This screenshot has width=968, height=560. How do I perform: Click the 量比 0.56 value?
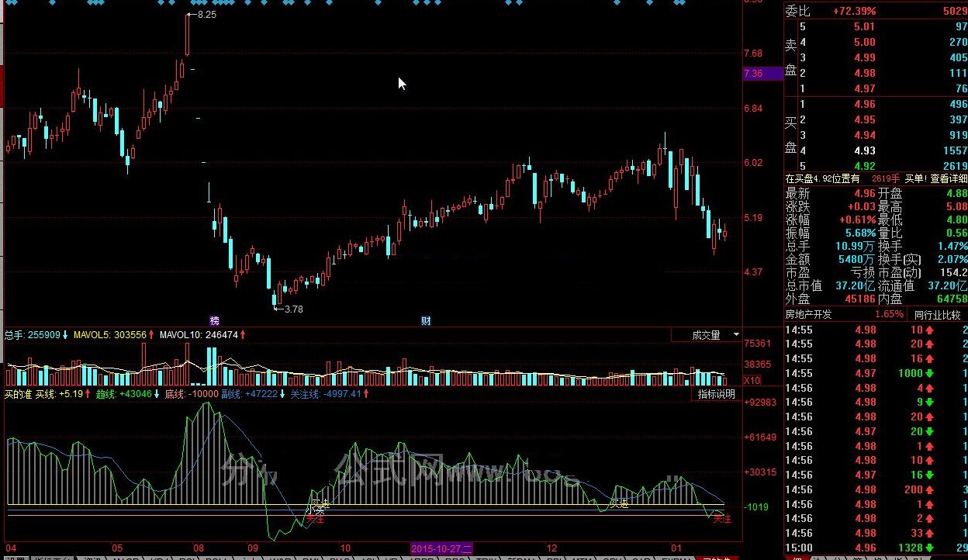pyautogui.click(x=956, y=233)
